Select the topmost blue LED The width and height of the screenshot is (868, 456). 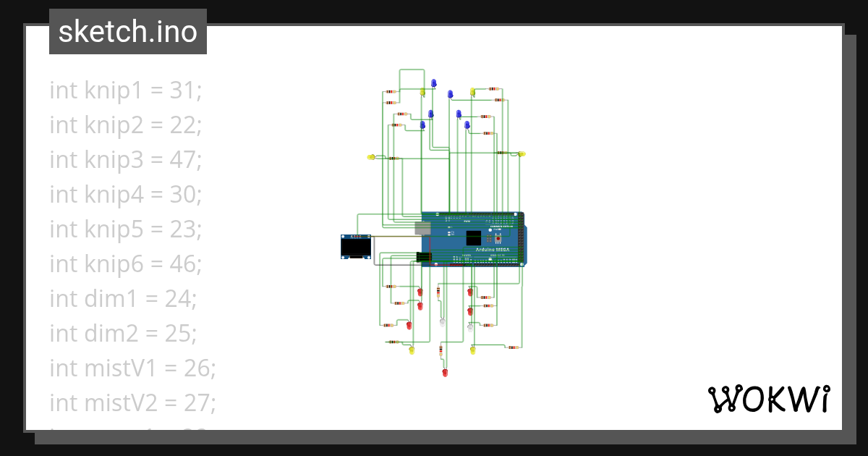tap(434, 83)
